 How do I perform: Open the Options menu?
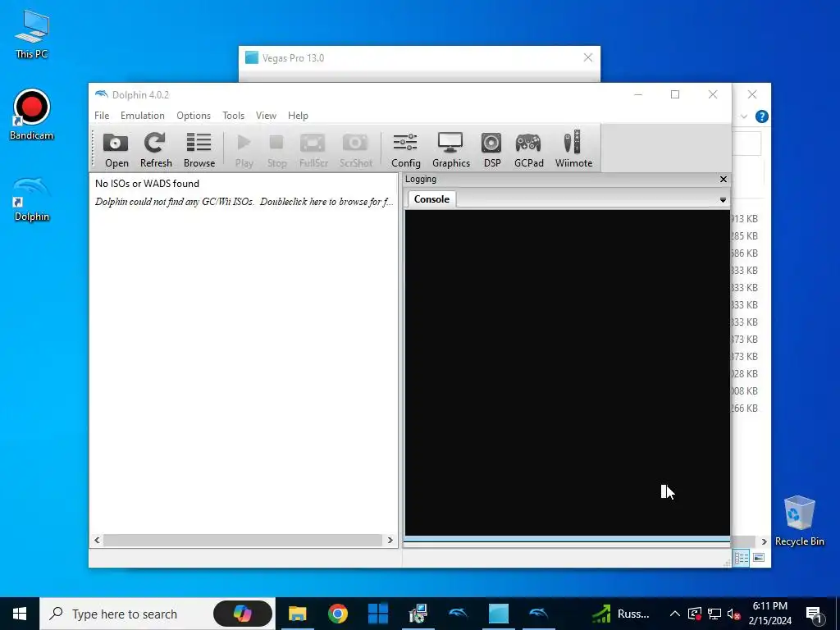pyautogui.click(x=194, y=116)
